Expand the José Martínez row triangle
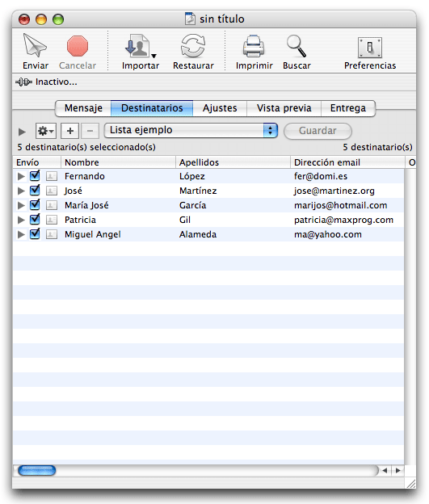 [21, 191]
